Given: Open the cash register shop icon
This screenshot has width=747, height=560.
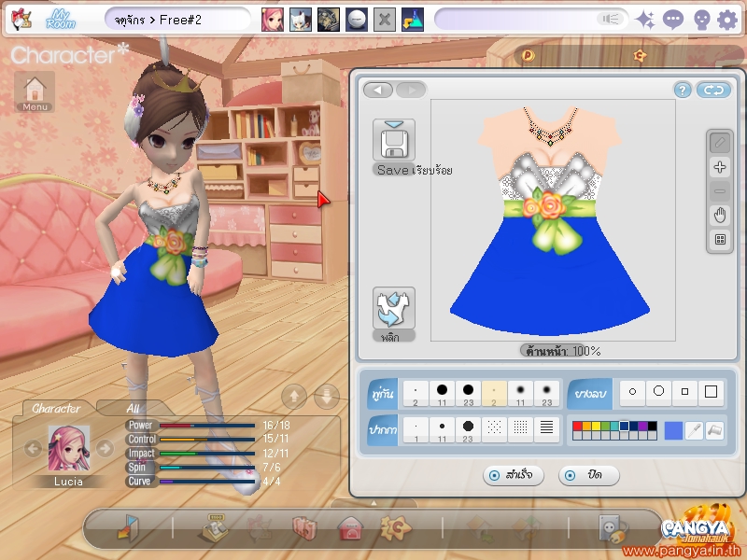Looking at the screenshot, I should [214, 527].
